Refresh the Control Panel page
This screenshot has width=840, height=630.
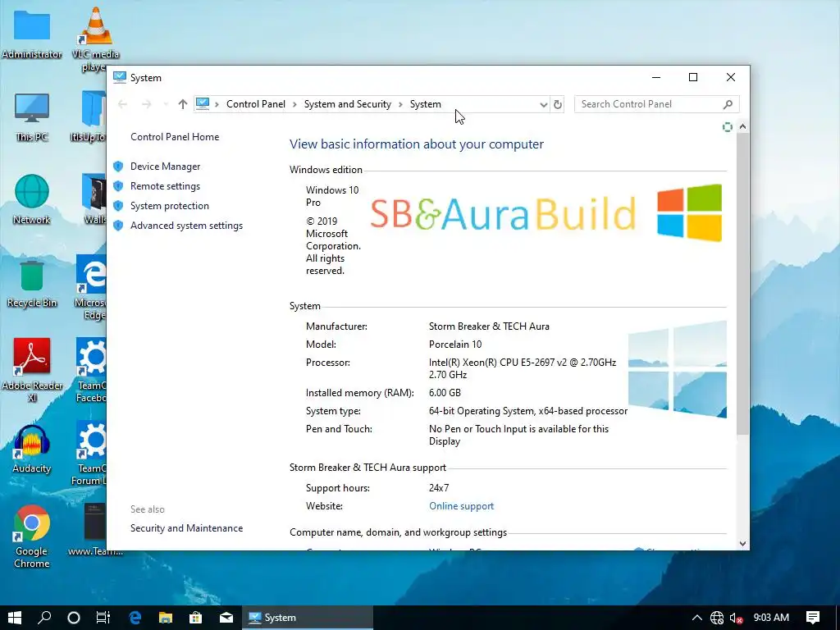click(558, 104)
